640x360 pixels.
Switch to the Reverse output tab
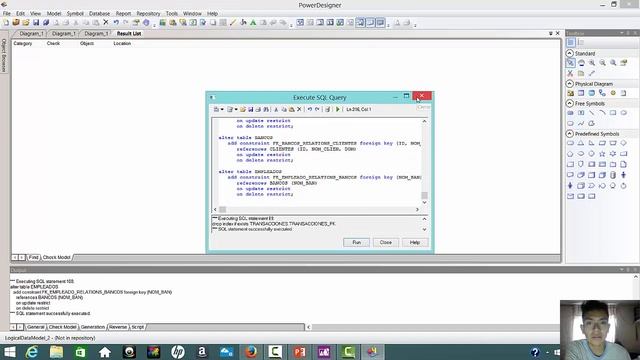(x=118, y=327)
